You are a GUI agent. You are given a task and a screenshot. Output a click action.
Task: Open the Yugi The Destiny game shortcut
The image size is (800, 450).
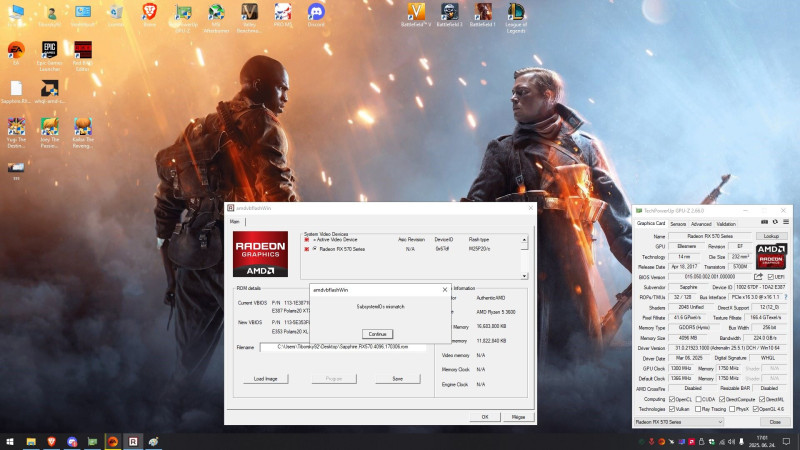click(16, 133)
